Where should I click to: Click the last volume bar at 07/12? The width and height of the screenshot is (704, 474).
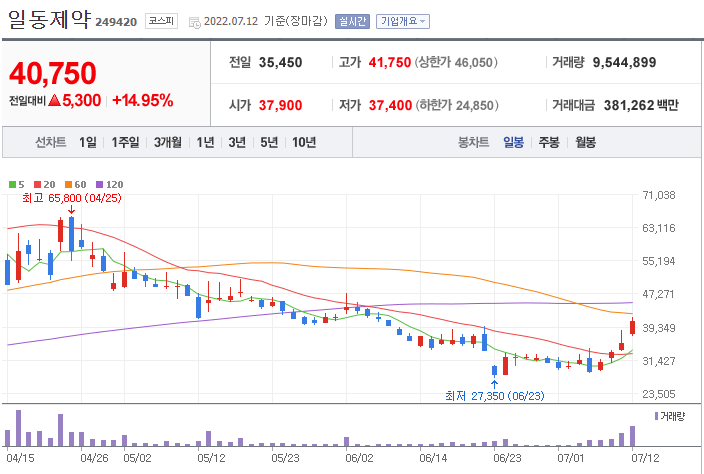pyautogui.click(x=632, y=436)
